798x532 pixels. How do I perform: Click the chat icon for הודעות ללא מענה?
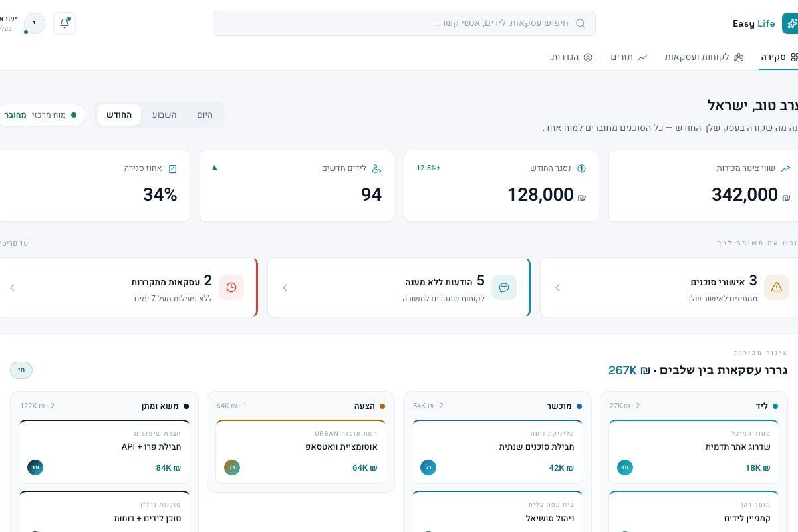tap(504, 287)
